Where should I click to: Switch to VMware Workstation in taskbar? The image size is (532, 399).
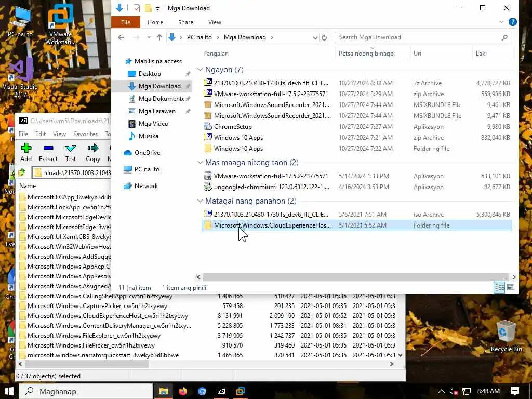pos(241,391)
